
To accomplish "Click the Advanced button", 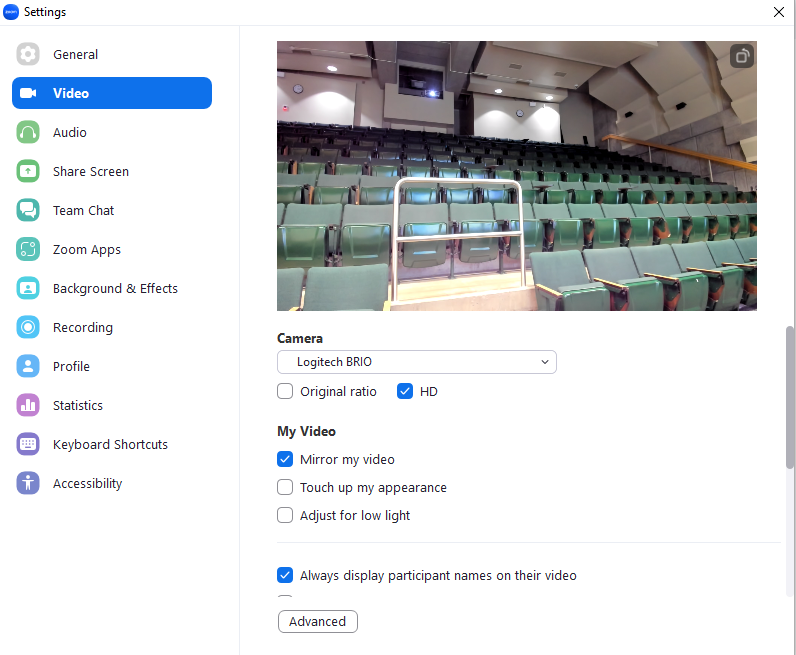I will 317,621.
